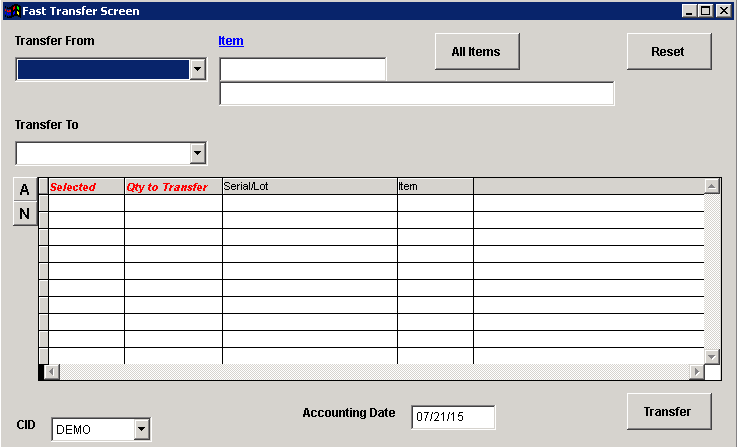
Task: Click the Item hyperlink label
Action: click(231, 41)
